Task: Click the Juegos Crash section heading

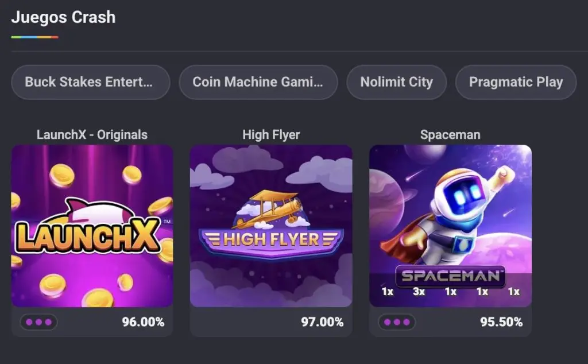Action: coord(63,17)
